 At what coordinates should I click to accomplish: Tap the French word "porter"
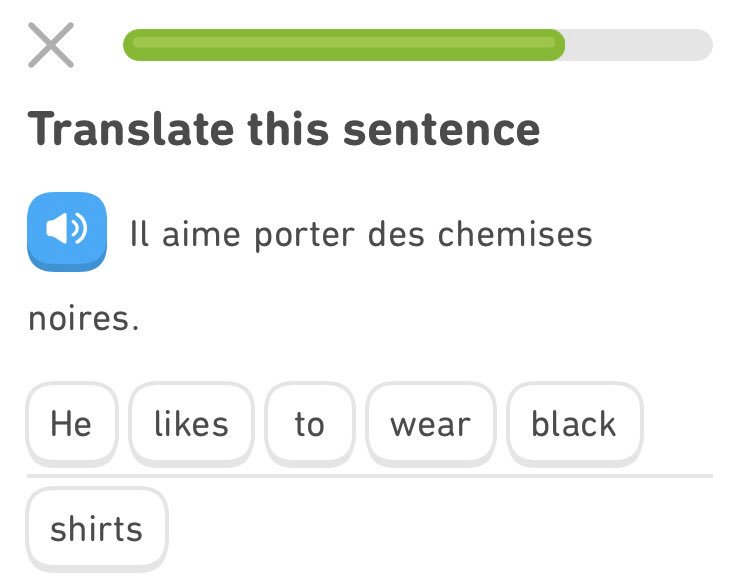[x=305, y=236]
